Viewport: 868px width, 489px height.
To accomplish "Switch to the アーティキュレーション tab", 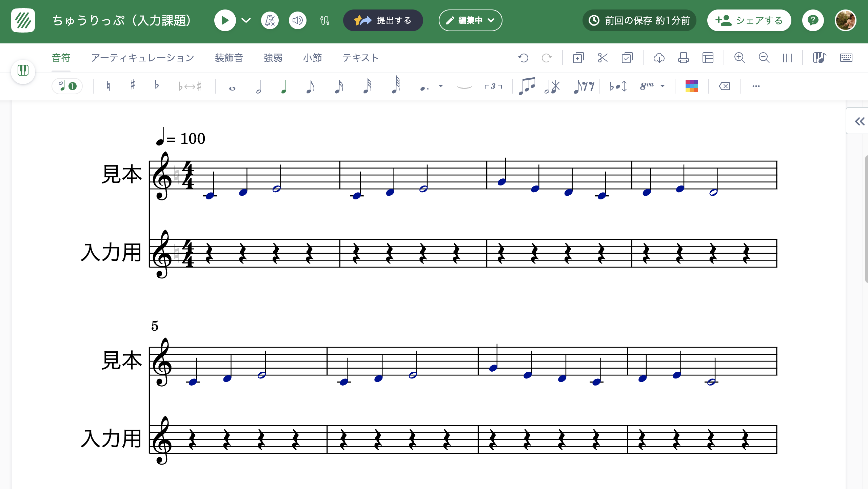I will tap(142, 58).
